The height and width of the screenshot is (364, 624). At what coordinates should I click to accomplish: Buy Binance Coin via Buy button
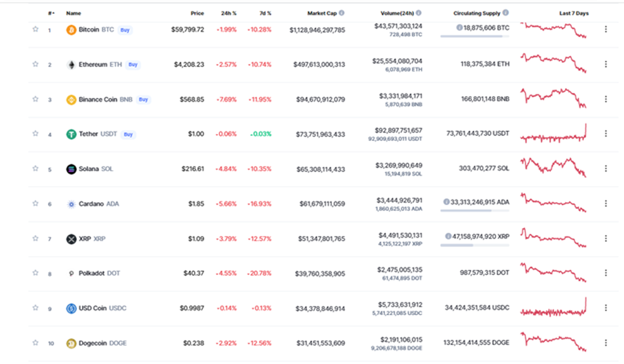[143, 99]
